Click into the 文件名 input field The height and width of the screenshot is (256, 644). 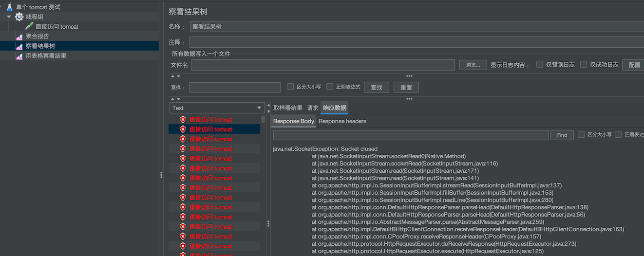click(x=322, y=65)
